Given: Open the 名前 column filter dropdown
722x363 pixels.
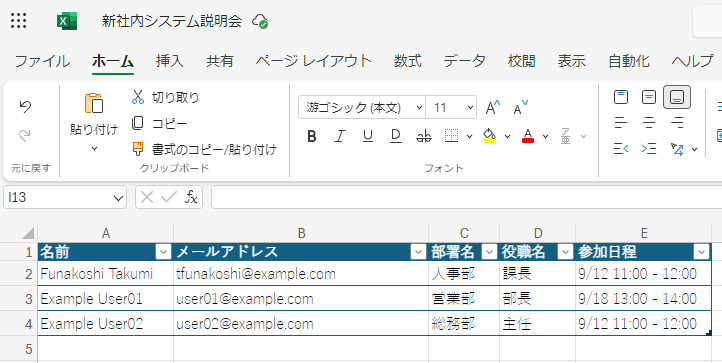Looking at the screenshot, I should point(163,252).
